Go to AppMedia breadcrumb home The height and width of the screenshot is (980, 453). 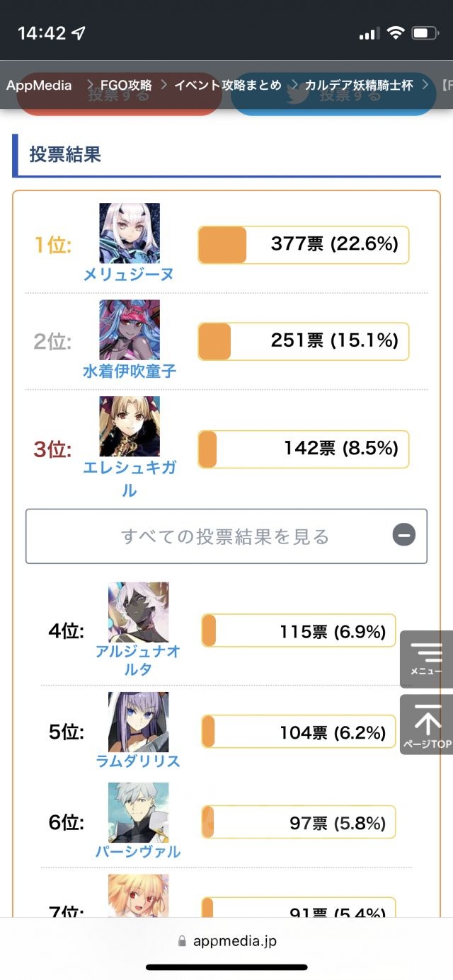pyautogui.click(x=39, y=86)
